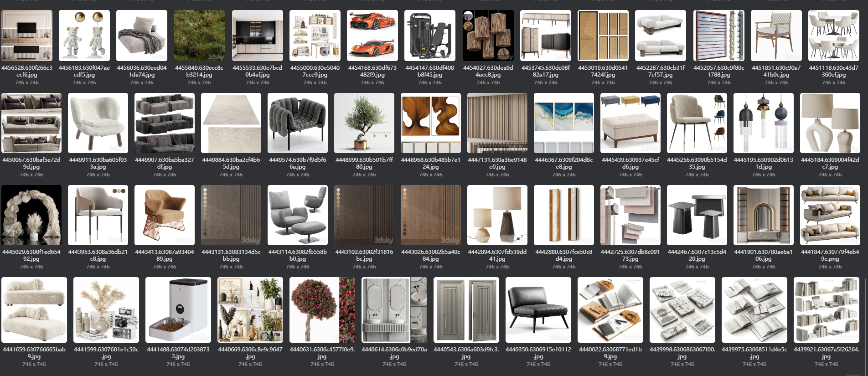Click the brown armchair with wire base
The width and height of the screenshot is (868, 376).
click(164, 215)
